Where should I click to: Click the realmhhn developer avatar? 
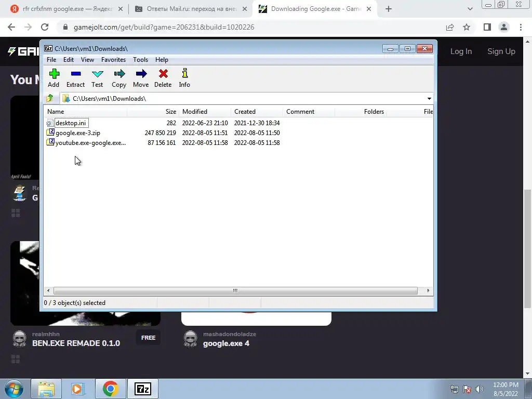[x=20, y=339]
